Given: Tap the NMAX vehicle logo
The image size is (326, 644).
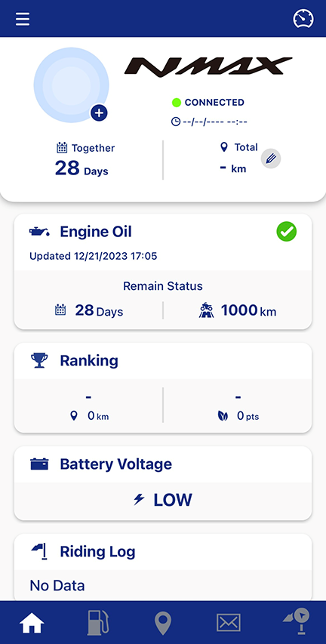Looking at the screenshot, I should click(208, 67).
